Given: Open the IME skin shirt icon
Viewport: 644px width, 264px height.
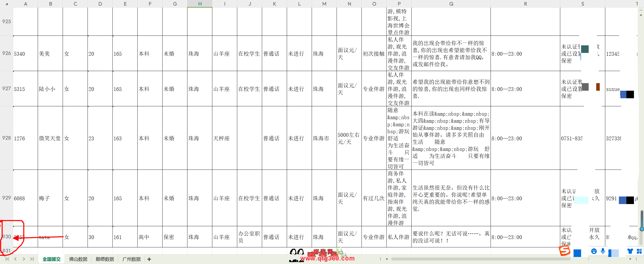Looking at the screenshot, I should (630, 251).
